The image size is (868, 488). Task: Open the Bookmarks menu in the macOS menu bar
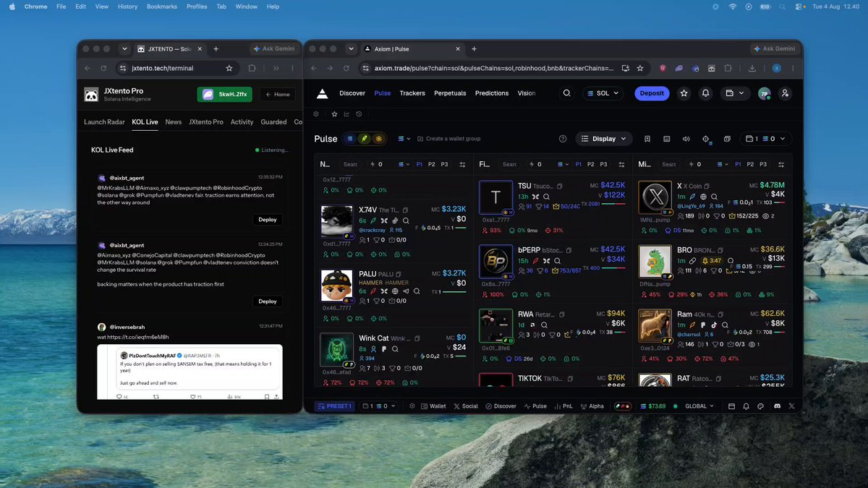tap(162, 7)
